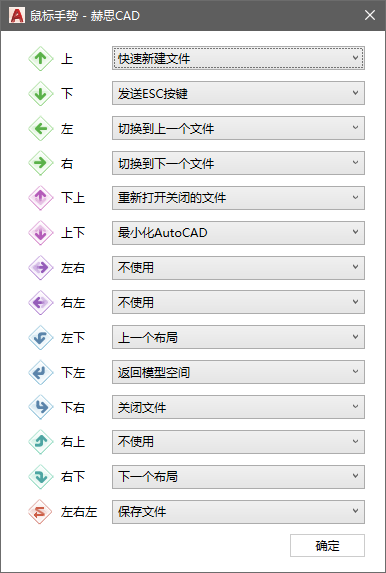The height and width of the screenshot is (573, 386).
Task: Click the purple 左右 gesture icon
Action: 41,267
